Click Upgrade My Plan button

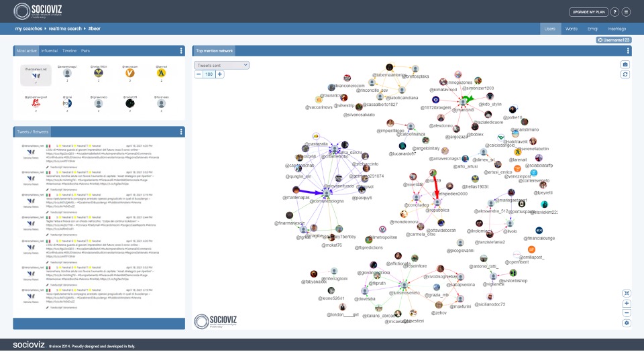(x=588, y=12)
